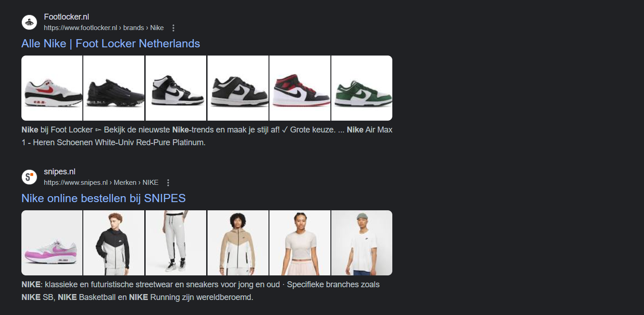Viewport: 644px width, 315px height.
Task: View the white and red Air Max 1 thumbnail
Action: pyautogui.click(x=52, y=88)
